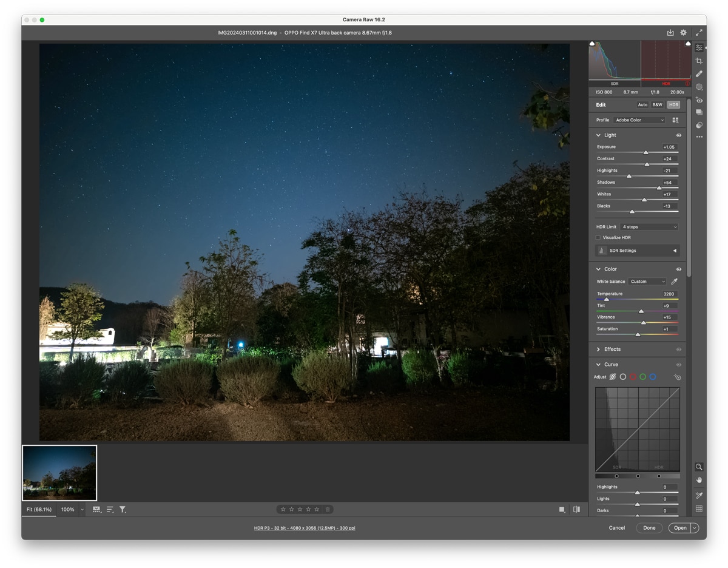
Task: Enable the Visualize HDR checkbox
Action: tap(598, 238)
